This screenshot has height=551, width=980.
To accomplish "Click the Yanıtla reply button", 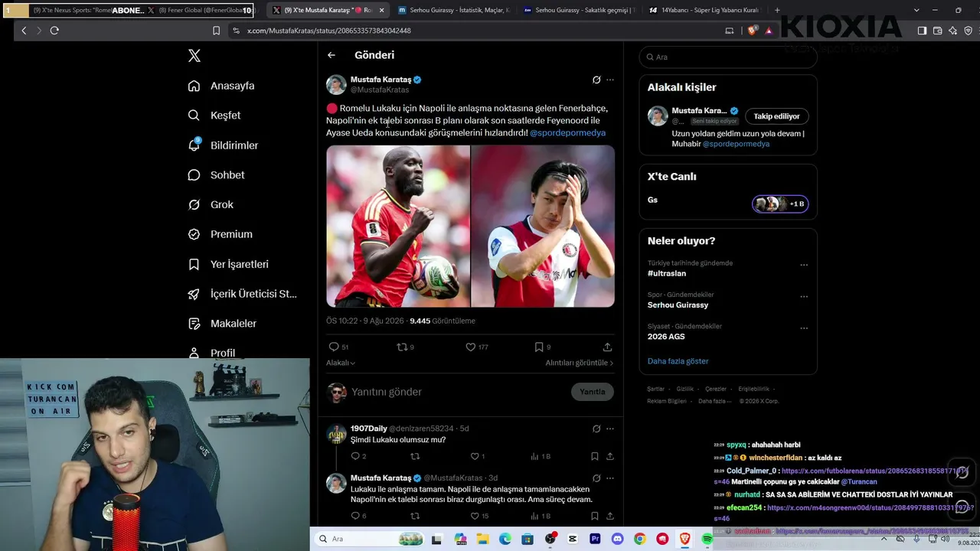I will tap(593, 392).
